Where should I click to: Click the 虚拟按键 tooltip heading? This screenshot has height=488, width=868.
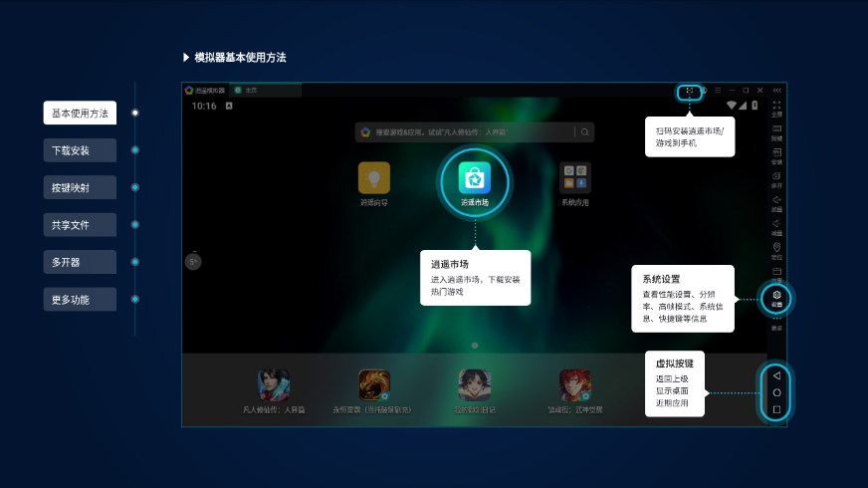[x=674, y=364]
